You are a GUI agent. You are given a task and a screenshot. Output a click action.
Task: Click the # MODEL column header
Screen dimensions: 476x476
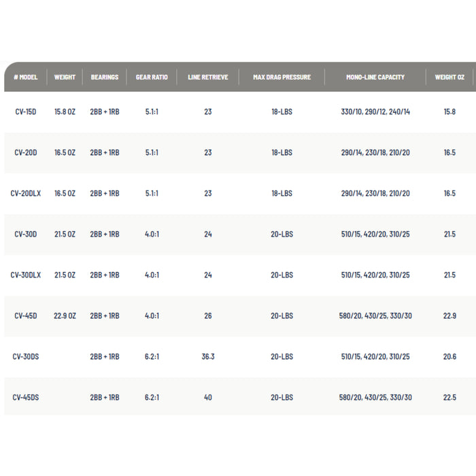26,77
